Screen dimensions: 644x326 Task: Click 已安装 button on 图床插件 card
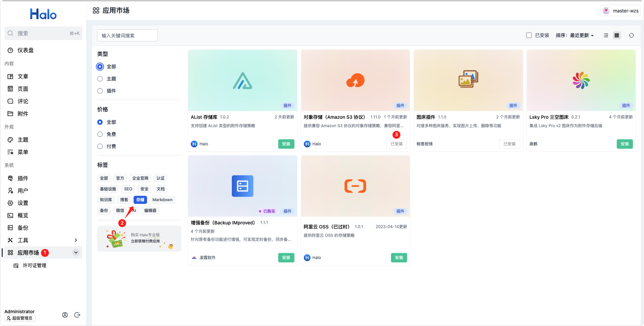pyautogui.click(x=510, y=144)
